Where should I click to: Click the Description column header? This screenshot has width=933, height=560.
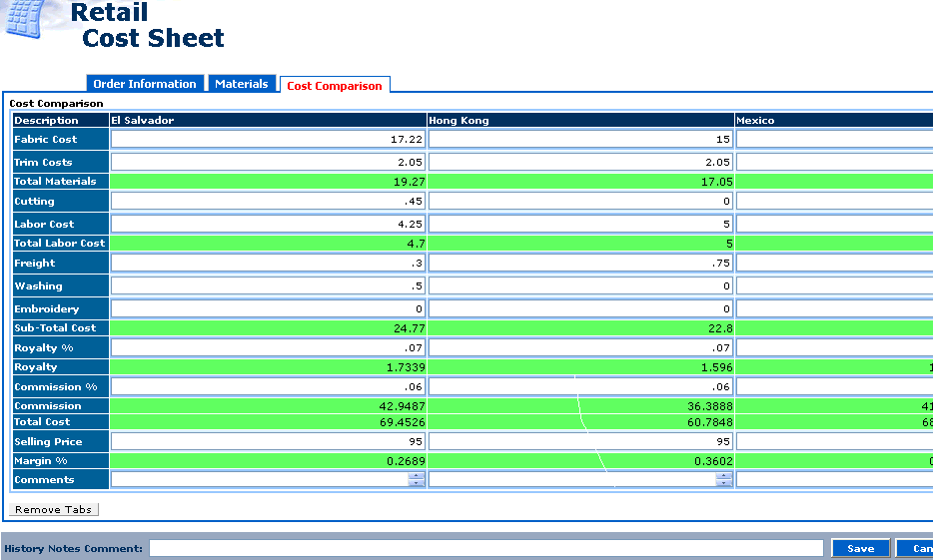coord(61,120)
